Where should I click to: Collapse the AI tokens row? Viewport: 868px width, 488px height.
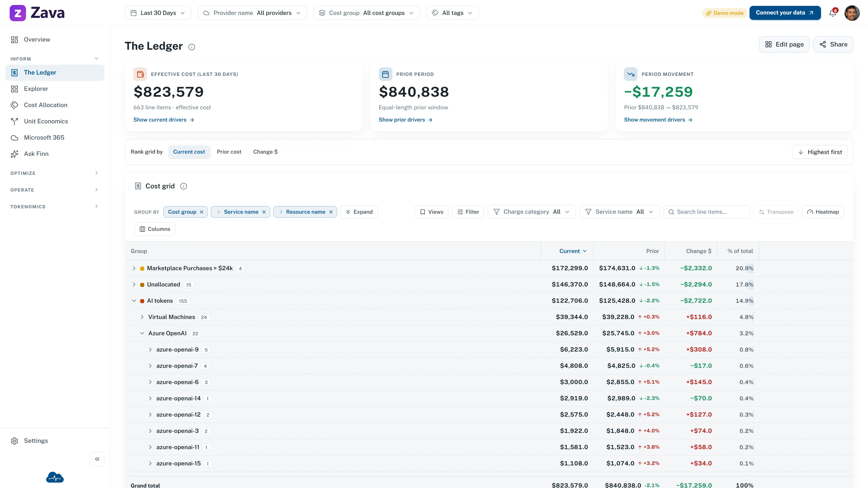click(x=134, y=301)
